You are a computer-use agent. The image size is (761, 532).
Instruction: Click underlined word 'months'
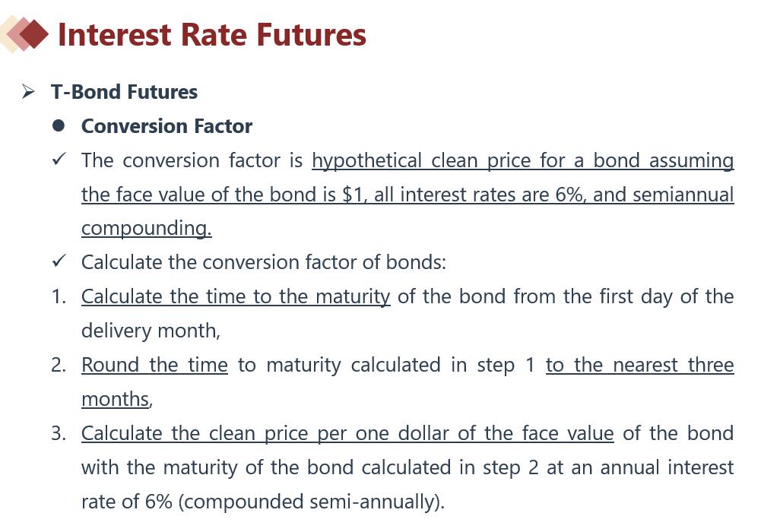click(115, 399)
